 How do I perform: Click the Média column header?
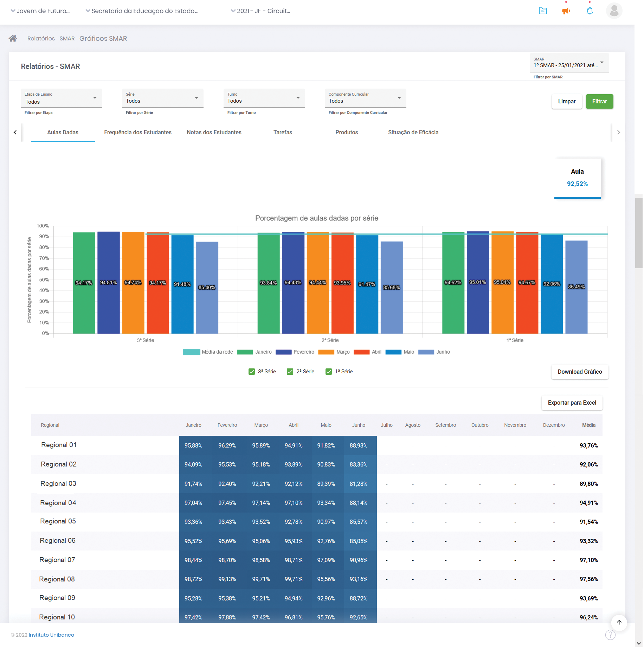tap(589, 425)
